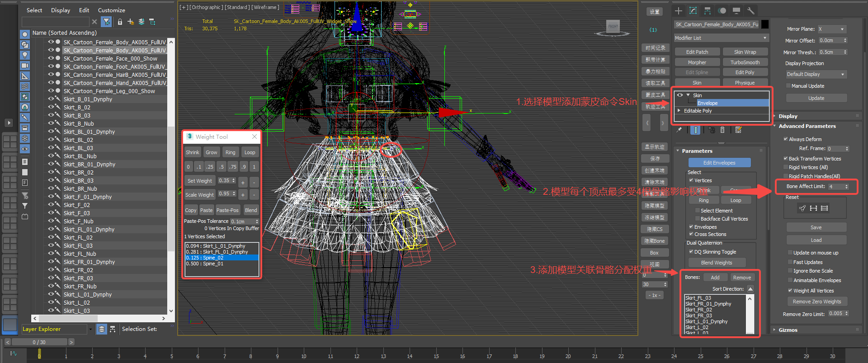Toggle shapes display filter in Scene Explorer
This screenshot has width=868, height=363.
tap(25, 45)
